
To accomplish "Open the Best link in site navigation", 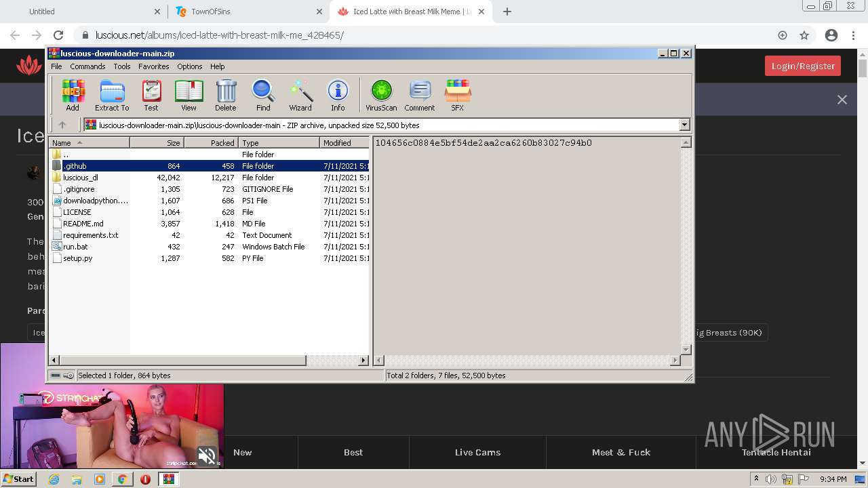I will click(x=353, y=452).
